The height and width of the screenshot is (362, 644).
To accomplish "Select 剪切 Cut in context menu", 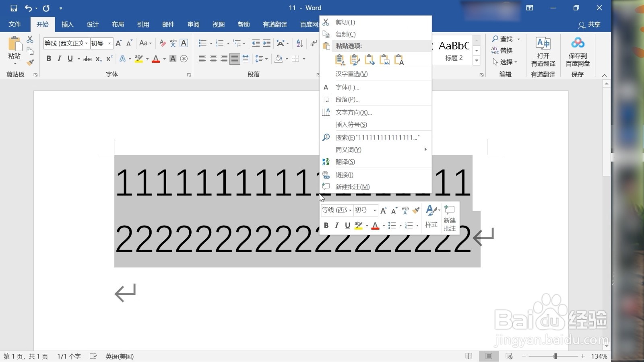I will 376,22.
